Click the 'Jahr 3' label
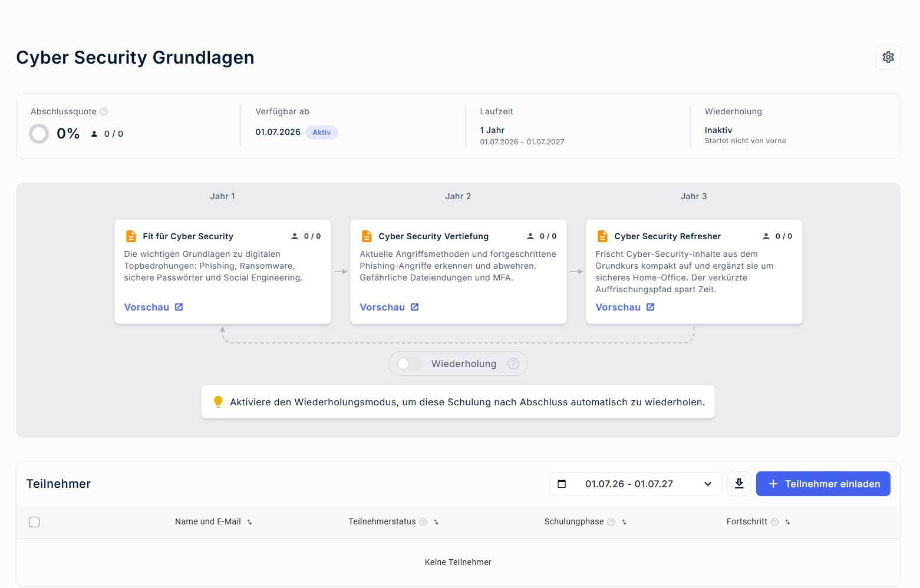Image resolution: width=920 pixels, height=588 pixels. tap(694, 196)
